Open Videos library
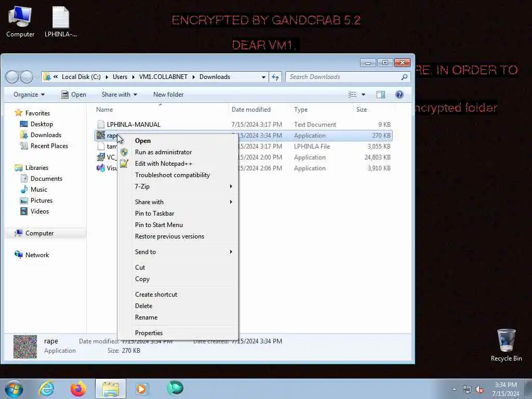 34,211
